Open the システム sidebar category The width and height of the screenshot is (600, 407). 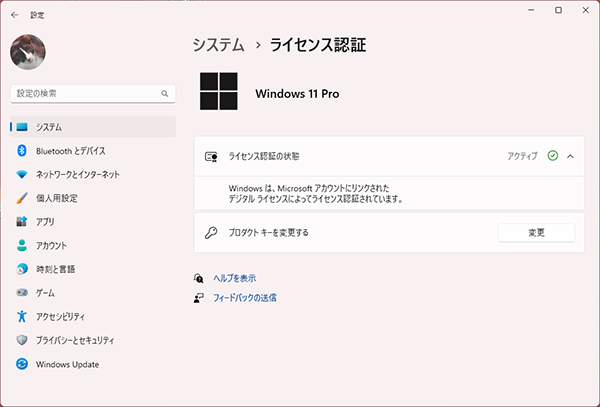pos(93,127)
